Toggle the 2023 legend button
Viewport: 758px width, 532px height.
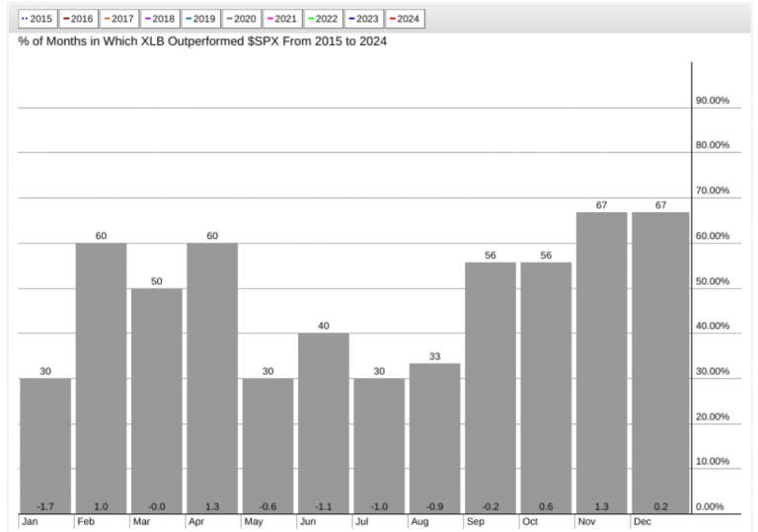coord(364,19)
